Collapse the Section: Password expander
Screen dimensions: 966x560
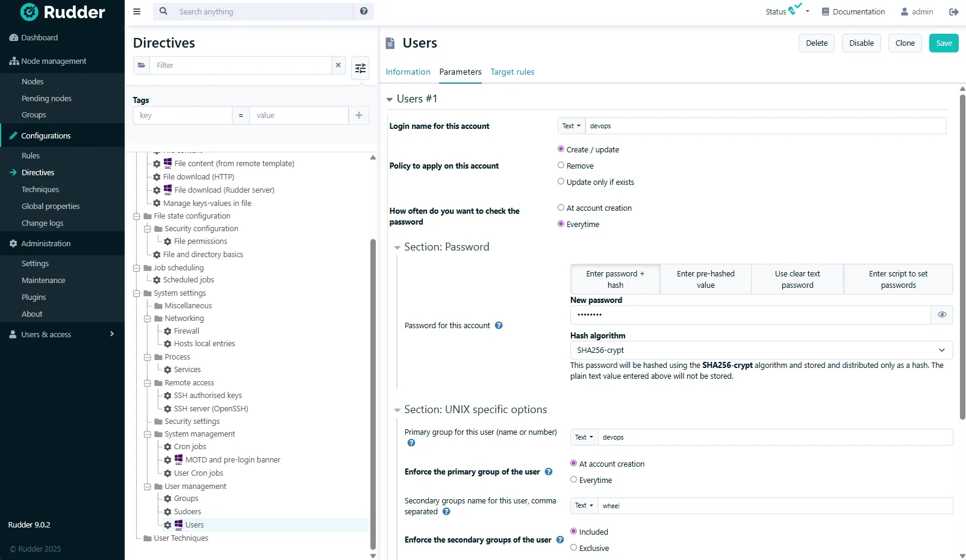click(x=397, y=247)
